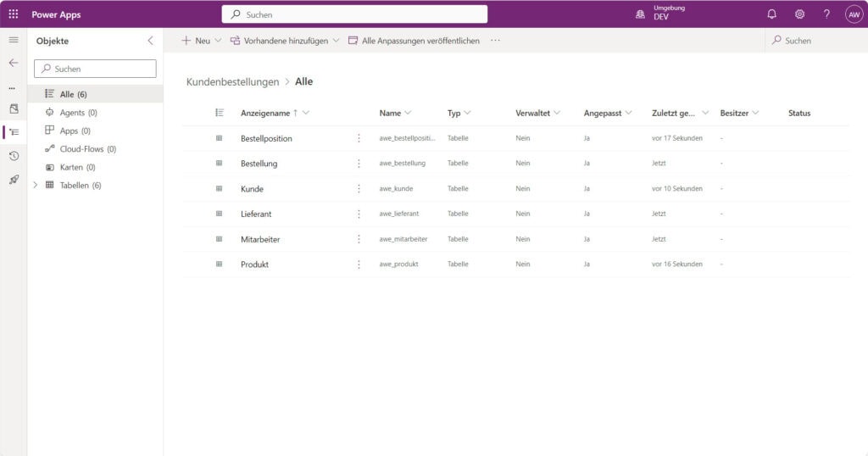Click the table icon of the Produkt row
This screenshot has height=456, width=868.
pos(220,264)
